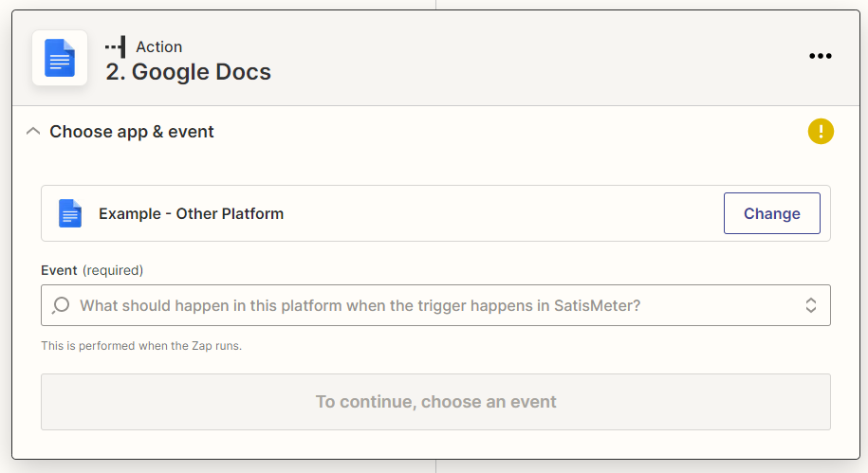This screenshot has height=473, width=868.
Task: Open Event dropdown via up-down arrows
Action: [x=810, y=305]
